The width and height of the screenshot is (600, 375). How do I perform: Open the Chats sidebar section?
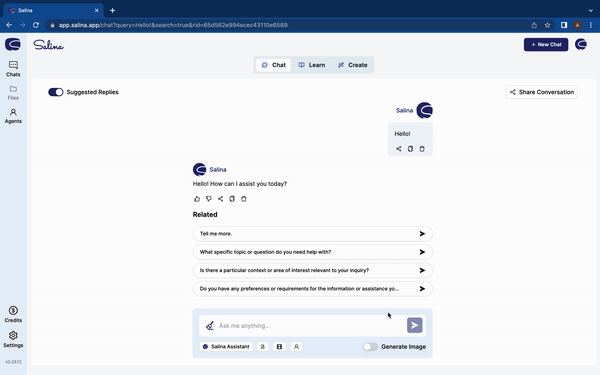pyautogui.click(x=13, y=69)
